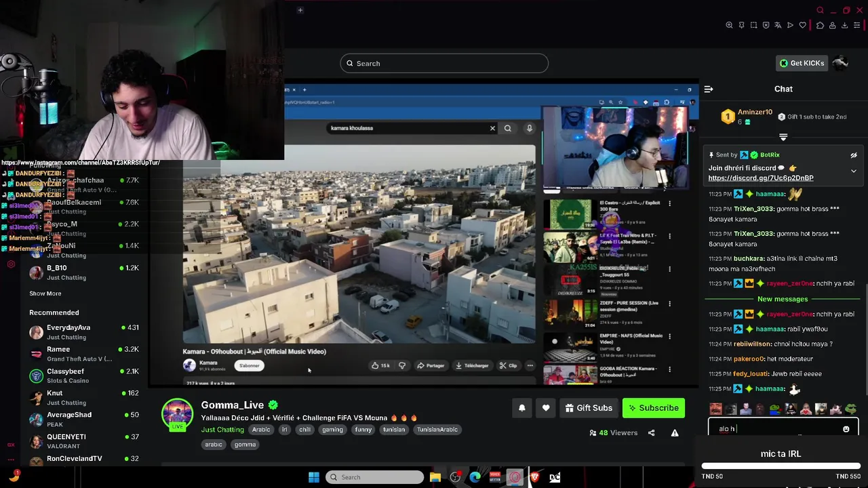
Task: Open Opera GX from taskbar
Action: 515,477
